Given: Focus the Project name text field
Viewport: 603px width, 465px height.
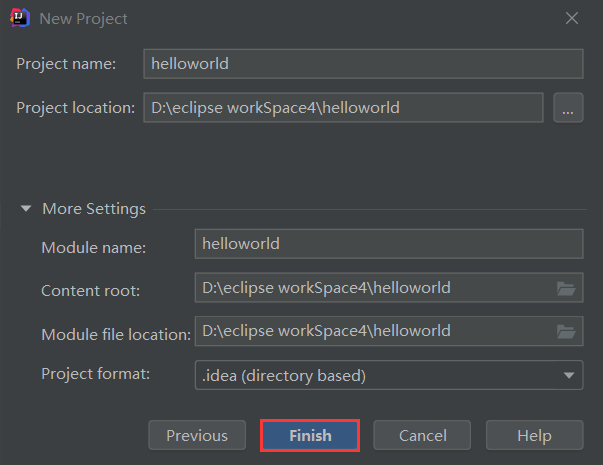Looking at the screenshot, I should point(363,64).
